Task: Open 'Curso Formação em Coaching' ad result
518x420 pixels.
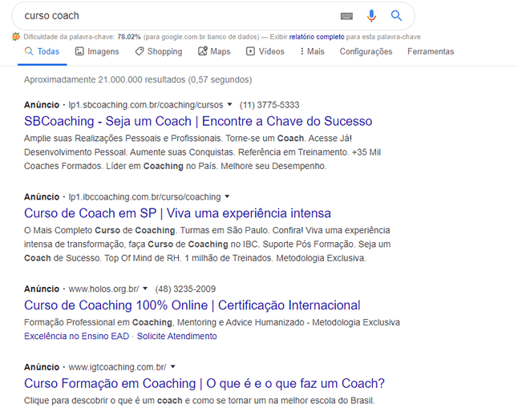Action: pyautogui.click(x=204, y=383)
